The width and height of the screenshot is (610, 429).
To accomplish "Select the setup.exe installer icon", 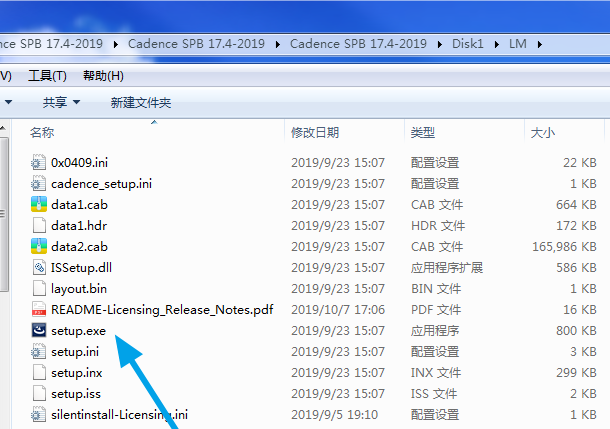I will tap(39, 330).
